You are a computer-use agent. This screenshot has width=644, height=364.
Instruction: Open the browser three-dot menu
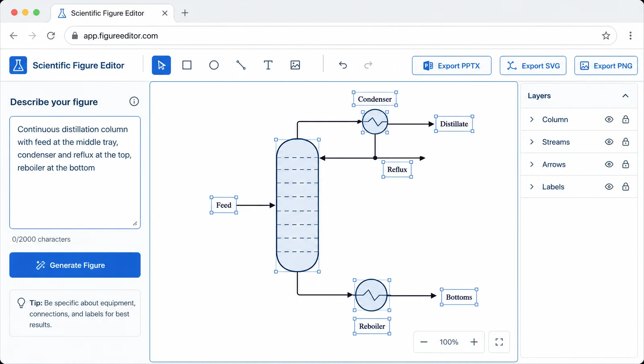tap(630, 36)
